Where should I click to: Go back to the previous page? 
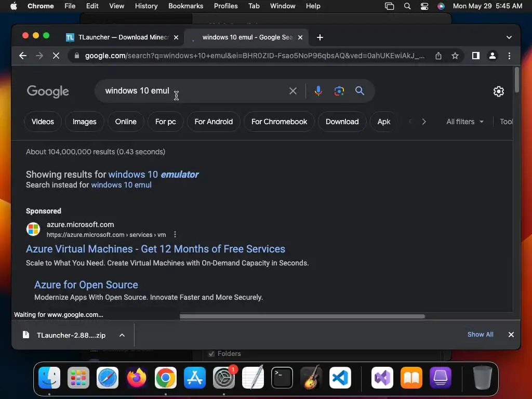coord(23,56)
